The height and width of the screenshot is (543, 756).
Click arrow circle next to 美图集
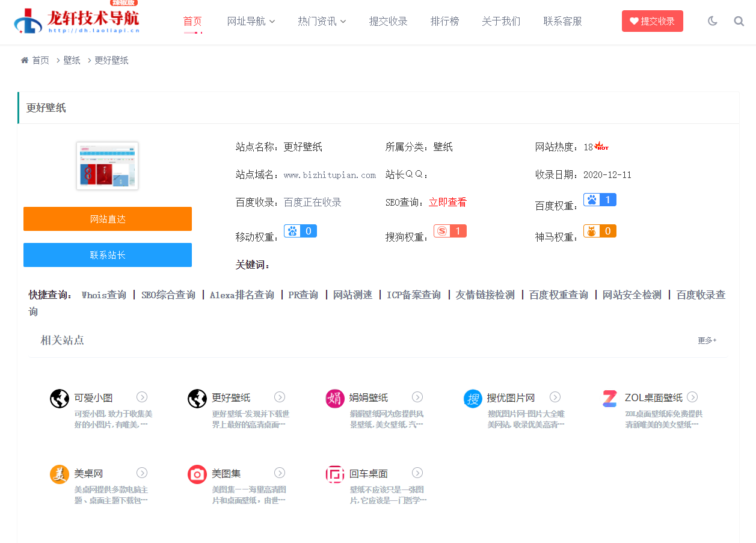tap(280, 473)
